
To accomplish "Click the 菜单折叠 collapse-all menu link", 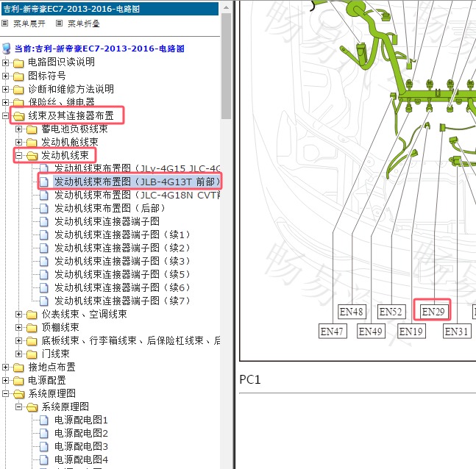I will (x=83, y=24).
